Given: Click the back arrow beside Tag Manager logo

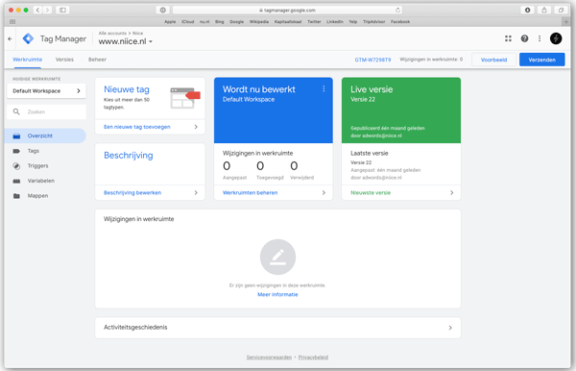Looking at the screenshot, I should [x=10, y=39].
